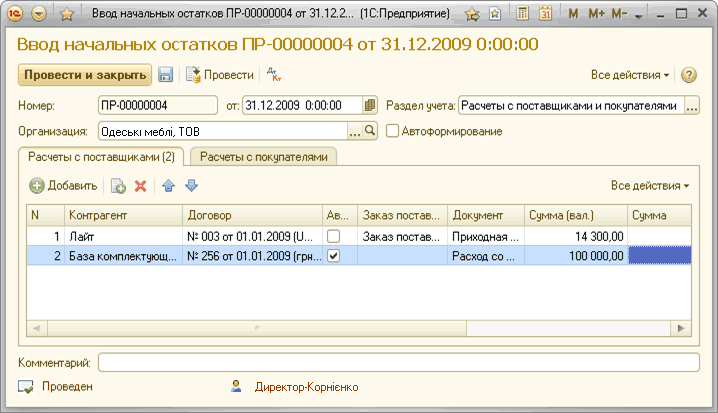Click the copy row icon in table toolbar
This screenshot has width=718, height=413.
coord(118,186)
